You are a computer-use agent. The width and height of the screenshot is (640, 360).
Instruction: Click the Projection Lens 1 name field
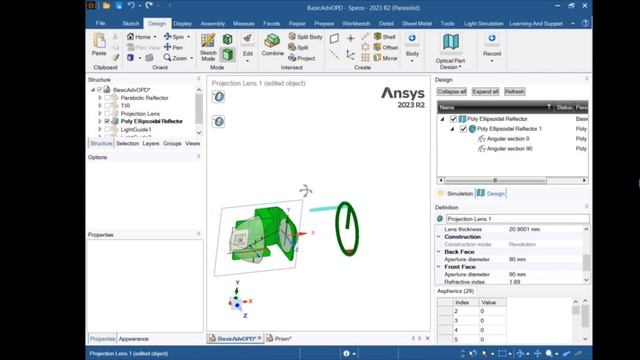click(x=518, y=219)
